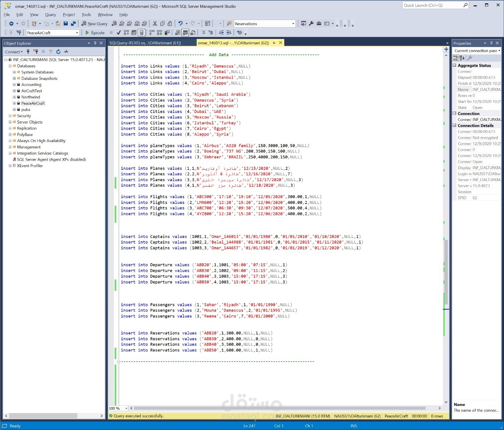Open the Query menu

coord(50,15)
